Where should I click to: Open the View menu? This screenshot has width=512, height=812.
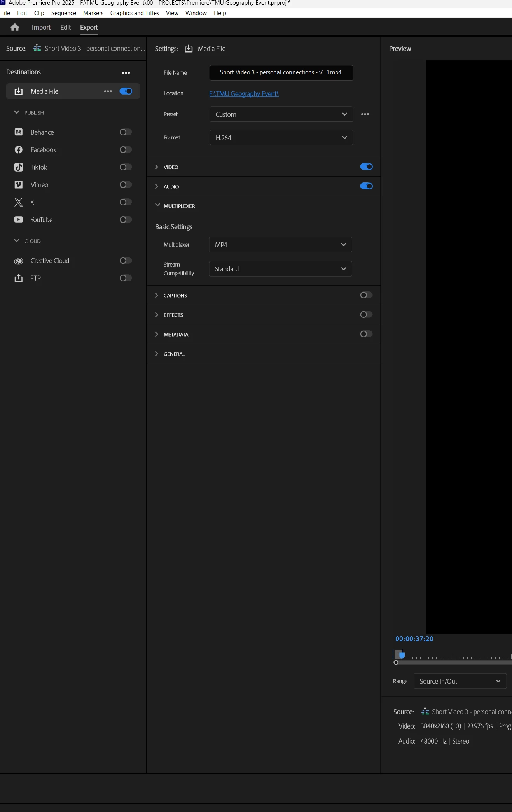tap(172, 13)
